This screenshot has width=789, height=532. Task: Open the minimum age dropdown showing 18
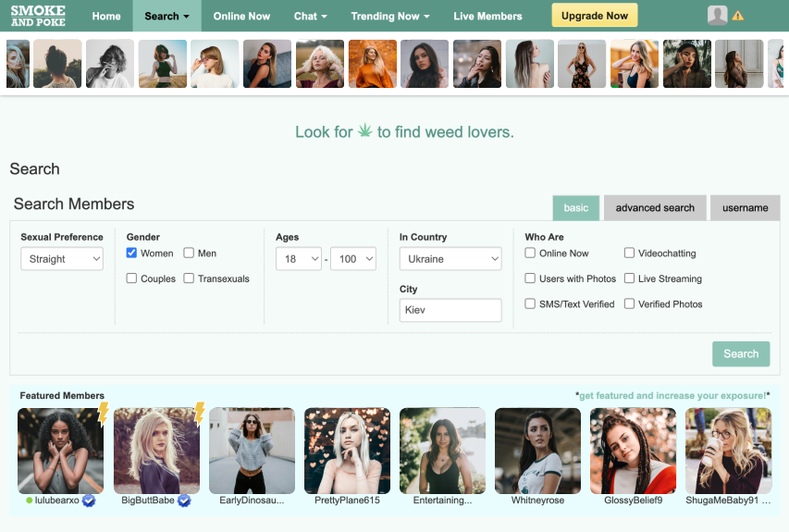click(x=299, y=259)
